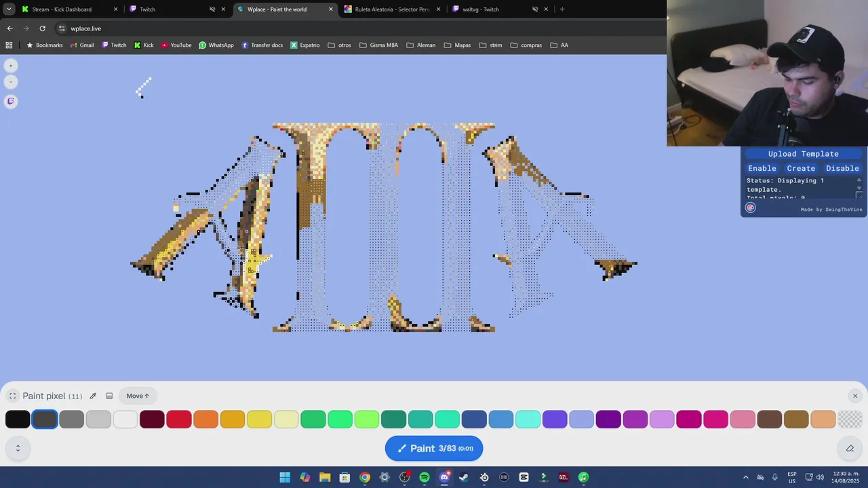The width and height of the screenshot is (868, 488).
Task: Pick the orange color swatch
Action: pyautogui.click(x=205, y=420)
